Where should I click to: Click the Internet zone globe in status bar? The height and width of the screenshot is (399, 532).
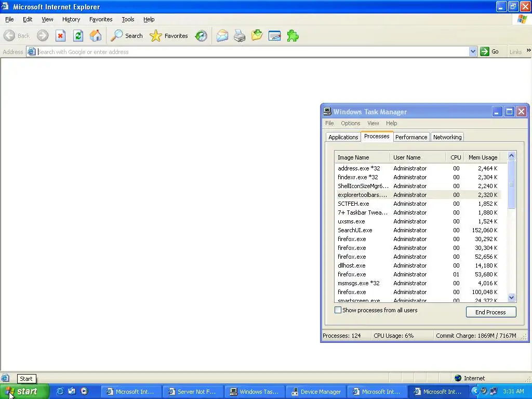click(x=458, y=378)
